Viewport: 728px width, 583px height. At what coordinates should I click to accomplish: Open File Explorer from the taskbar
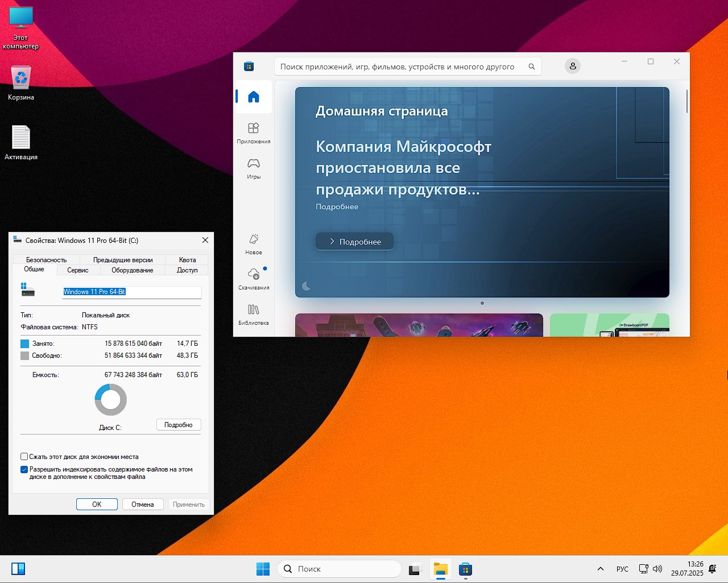click(x=440, y=569)
